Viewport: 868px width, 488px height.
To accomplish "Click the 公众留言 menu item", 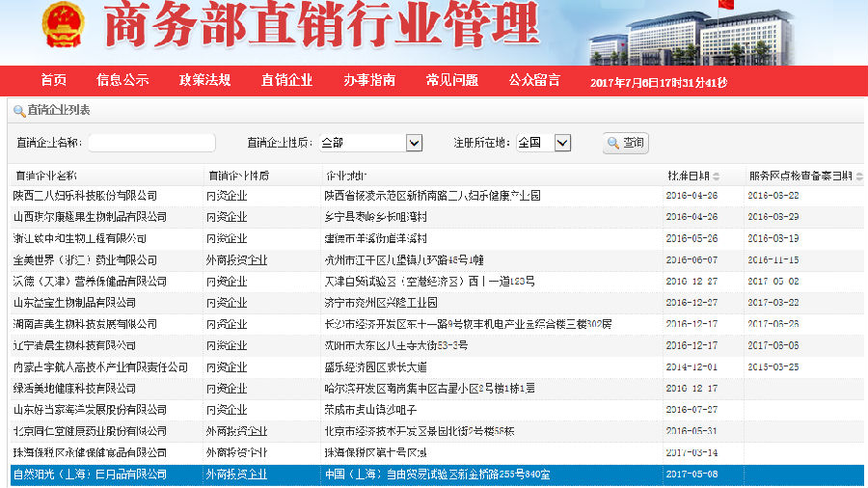I will (x=534, y=81).
